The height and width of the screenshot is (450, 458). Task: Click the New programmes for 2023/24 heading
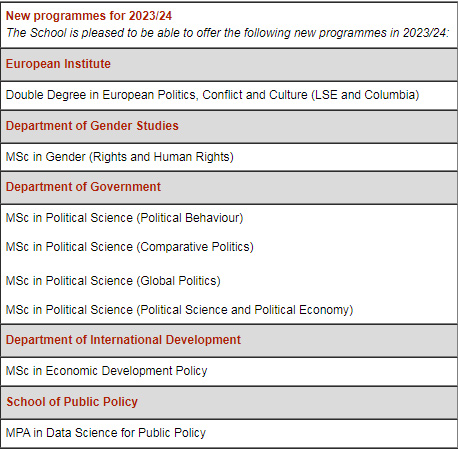[89, 16]
